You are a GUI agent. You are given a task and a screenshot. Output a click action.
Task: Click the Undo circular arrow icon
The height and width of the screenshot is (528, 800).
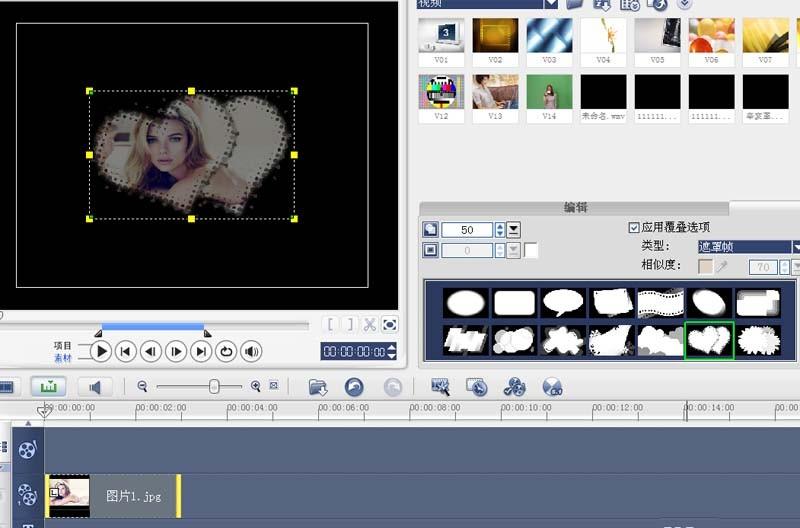(x=354, y=386)
